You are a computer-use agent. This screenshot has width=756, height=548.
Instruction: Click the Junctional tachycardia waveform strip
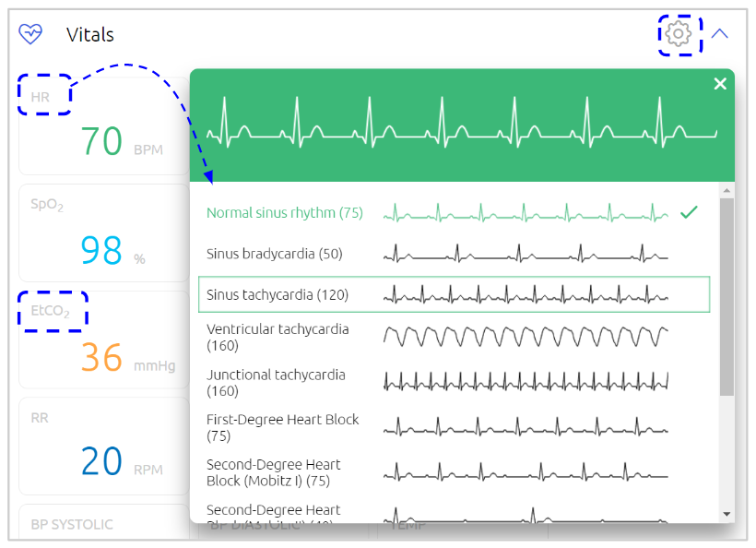[x=526, y=381]
